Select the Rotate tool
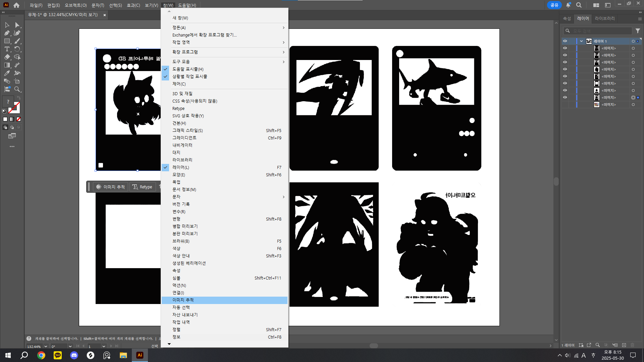This screenshot has height=362, width=644. 17,49
